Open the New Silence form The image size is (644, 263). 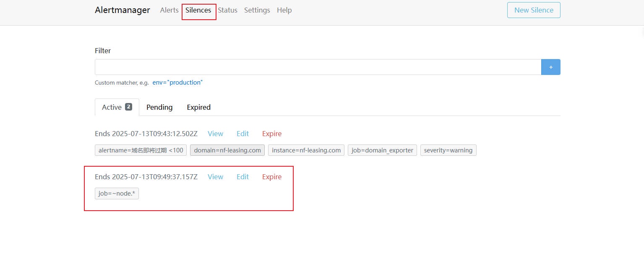533,10
